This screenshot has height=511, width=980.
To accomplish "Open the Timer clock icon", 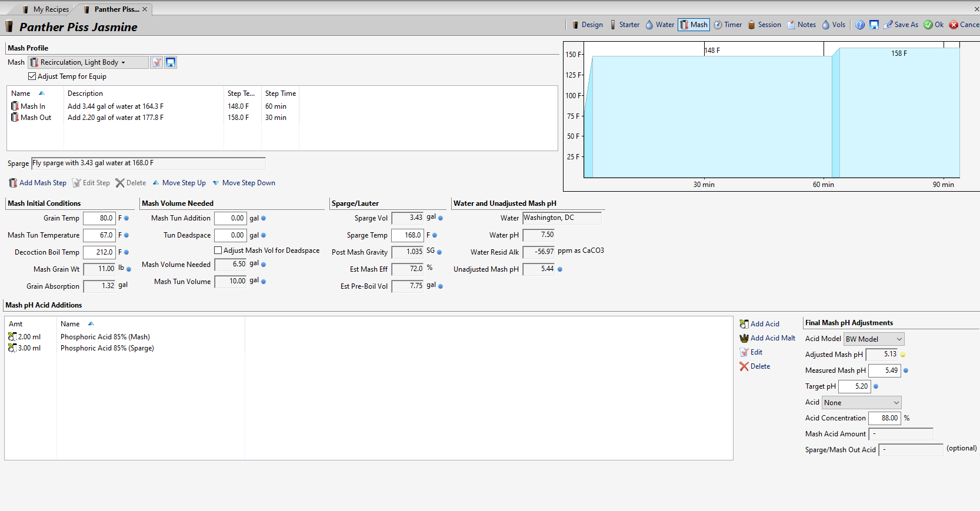I will [x=718, y=25].
